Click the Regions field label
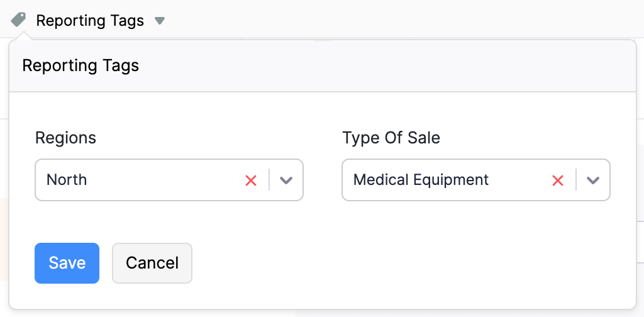The width and height of the screenshot is (644, 317). pos(65,138)
